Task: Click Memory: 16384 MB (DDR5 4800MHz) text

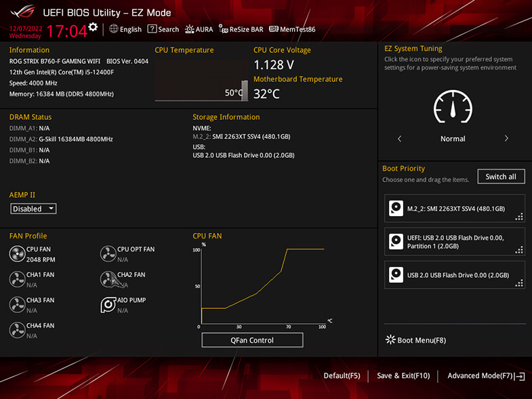Action: [62, 94]
